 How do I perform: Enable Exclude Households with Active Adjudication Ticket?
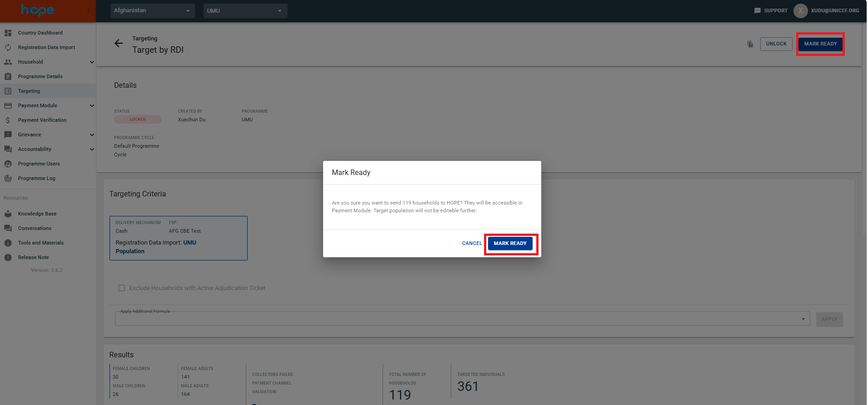pyautogui.click(x=122, y=288)
